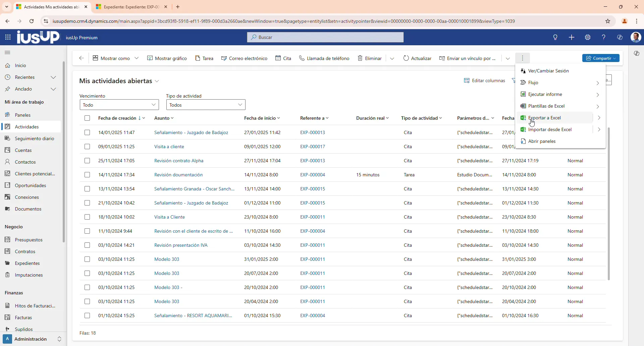Open the Revisión contrato Alpha activity link
The height and width of the screenshot is (346, 644).
tap(179, 161)
